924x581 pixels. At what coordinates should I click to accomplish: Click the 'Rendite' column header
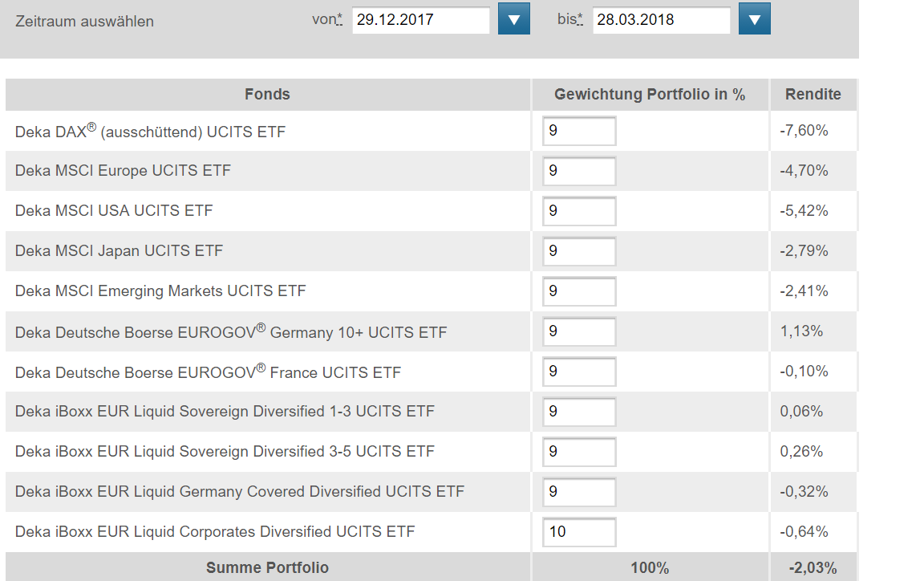point(813,95)
